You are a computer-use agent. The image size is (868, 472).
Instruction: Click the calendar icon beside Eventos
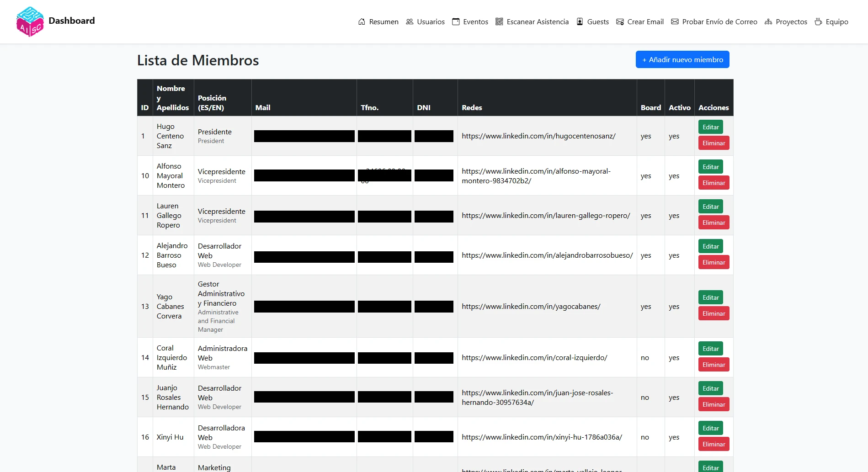456,21
